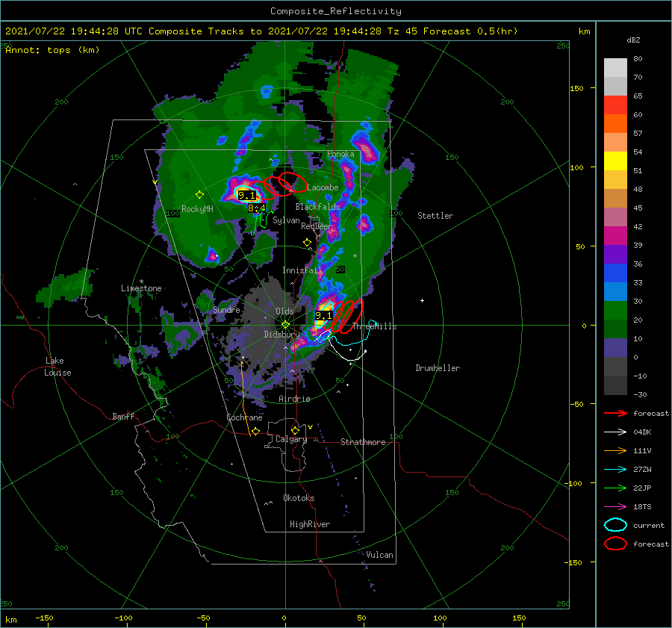
Task: Click the Okotoks label
Action: tap(299, 498)
